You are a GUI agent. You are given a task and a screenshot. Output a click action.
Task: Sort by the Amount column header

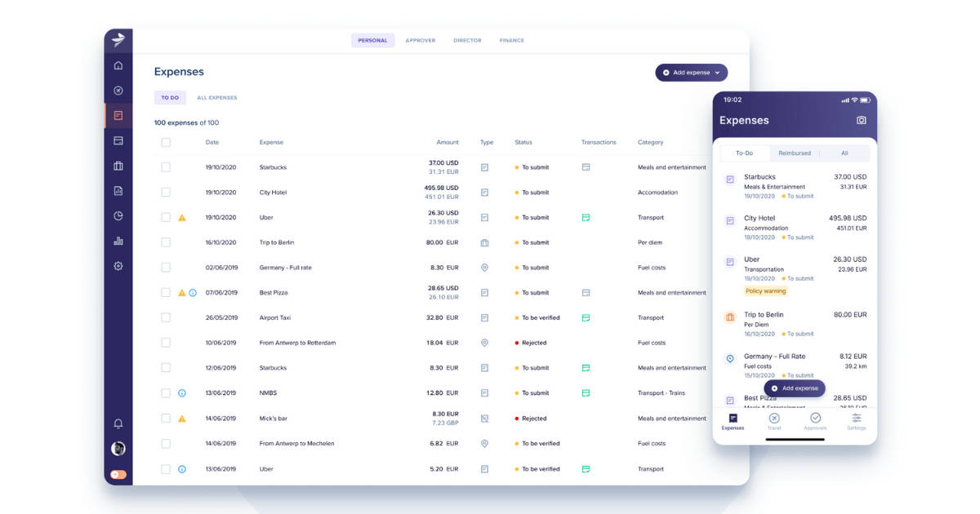448,142
